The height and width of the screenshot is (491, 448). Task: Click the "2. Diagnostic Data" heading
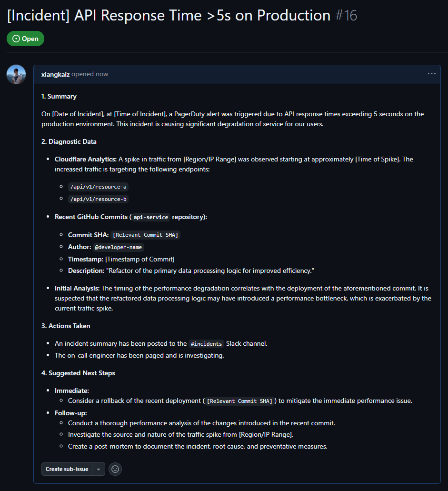69,141
